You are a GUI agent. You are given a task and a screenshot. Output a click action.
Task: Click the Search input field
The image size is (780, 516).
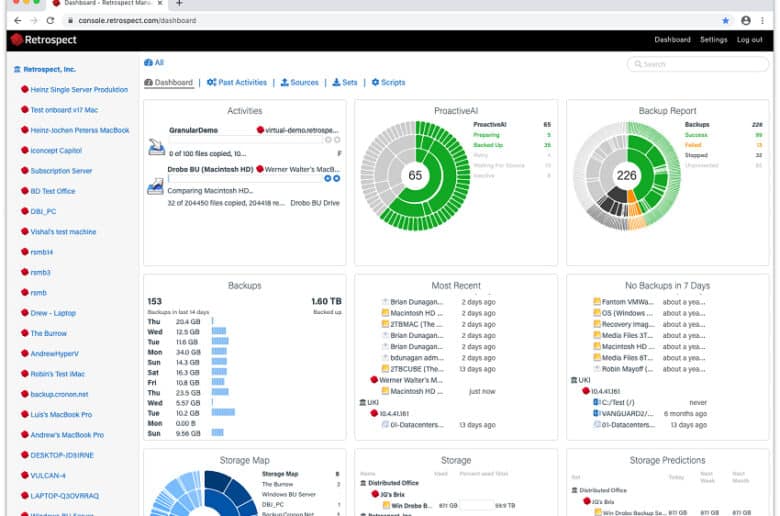coord(697,64)
